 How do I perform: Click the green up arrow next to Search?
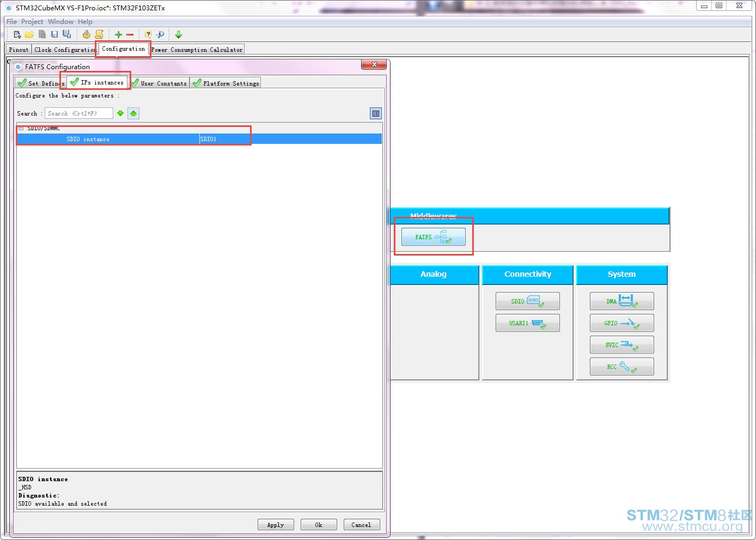(133, 113)
